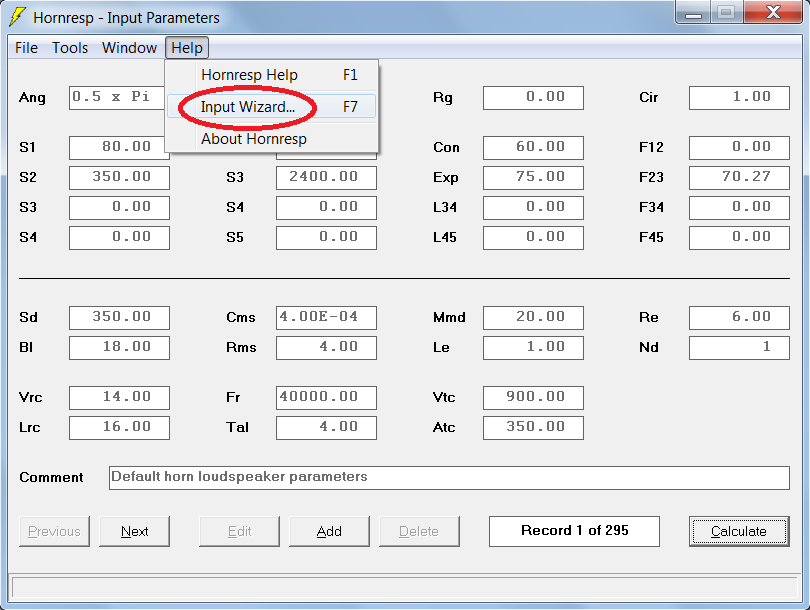Open About Hornresp menu entry
The image size is (810, 610).
coord(271,138)
